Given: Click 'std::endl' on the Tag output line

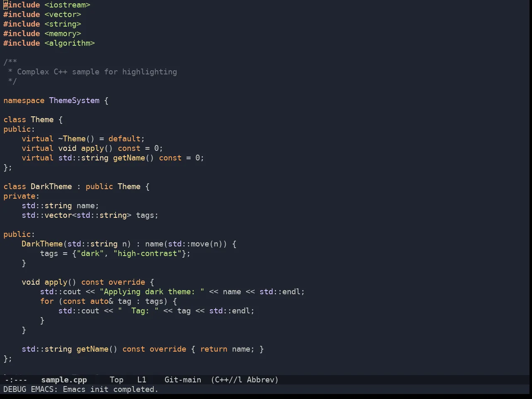Looking at the screenshot, I should pos(230,311).
